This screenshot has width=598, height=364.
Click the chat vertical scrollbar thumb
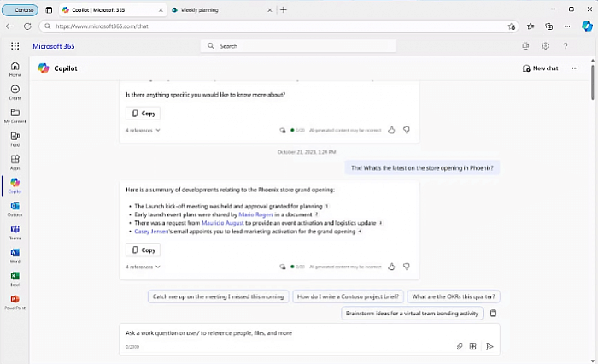[x=592, y=82]
